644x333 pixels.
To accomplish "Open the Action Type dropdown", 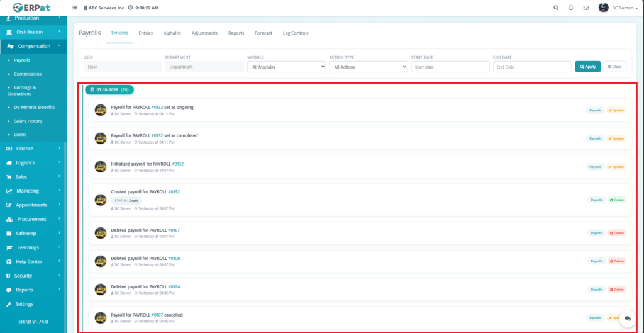I will pyautogui.click(x=368, y=67).
